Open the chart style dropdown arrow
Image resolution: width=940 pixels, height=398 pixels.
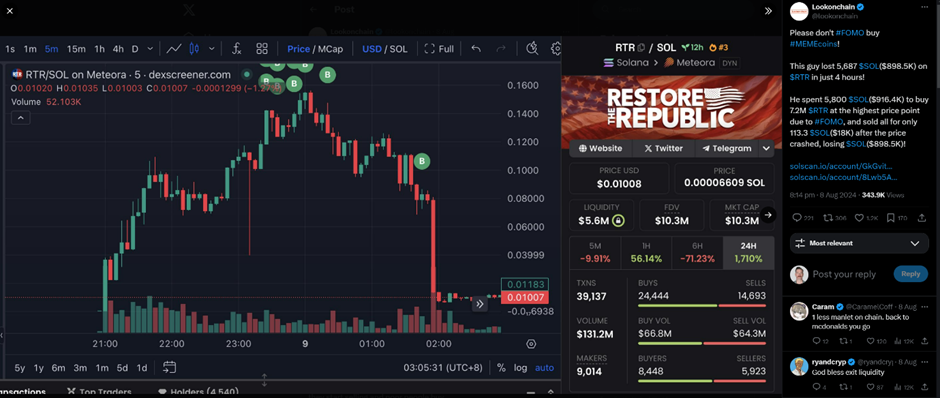point(211,49)
